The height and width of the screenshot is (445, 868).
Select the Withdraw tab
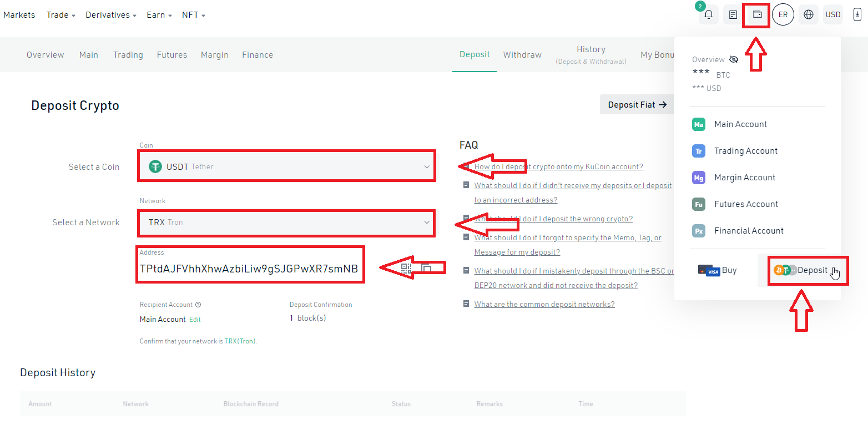(x=522, y=55)
